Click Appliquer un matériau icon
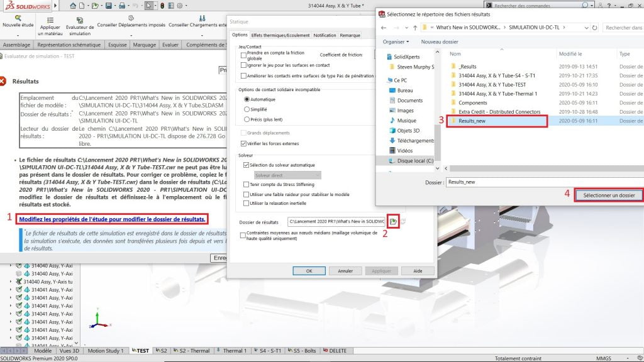This screenshot has height=362, width=644. (x=50, y=20)
